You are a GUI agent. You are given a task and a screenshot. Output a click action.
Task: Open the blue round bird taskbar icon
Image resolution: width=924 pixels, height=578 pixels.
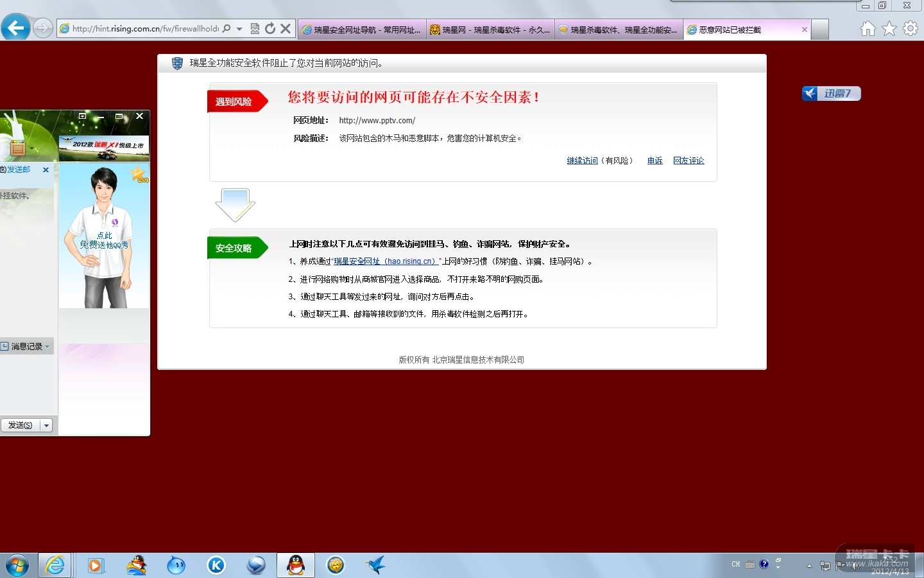(176, 565)
